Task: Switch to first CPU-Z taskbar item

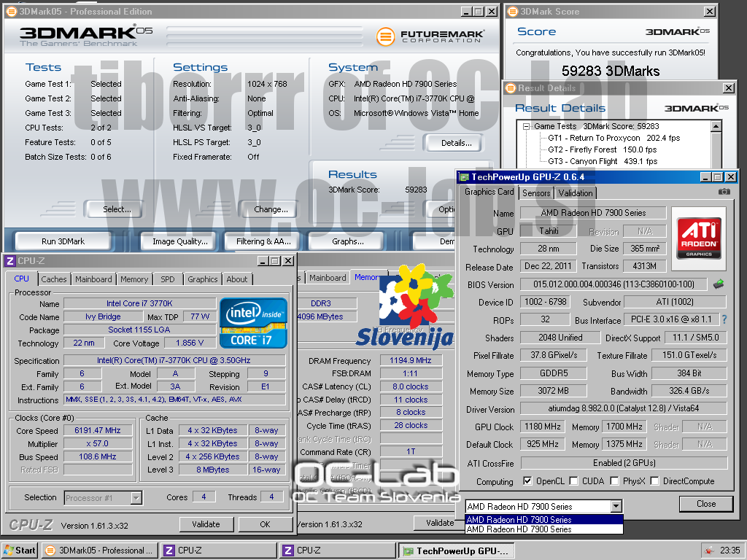Action: (218, 551)
